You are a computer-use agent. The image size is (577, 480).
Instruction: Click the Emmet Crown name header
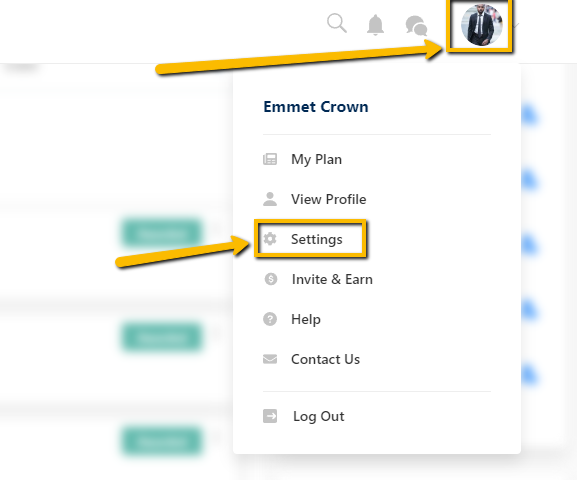pos(316,107)
